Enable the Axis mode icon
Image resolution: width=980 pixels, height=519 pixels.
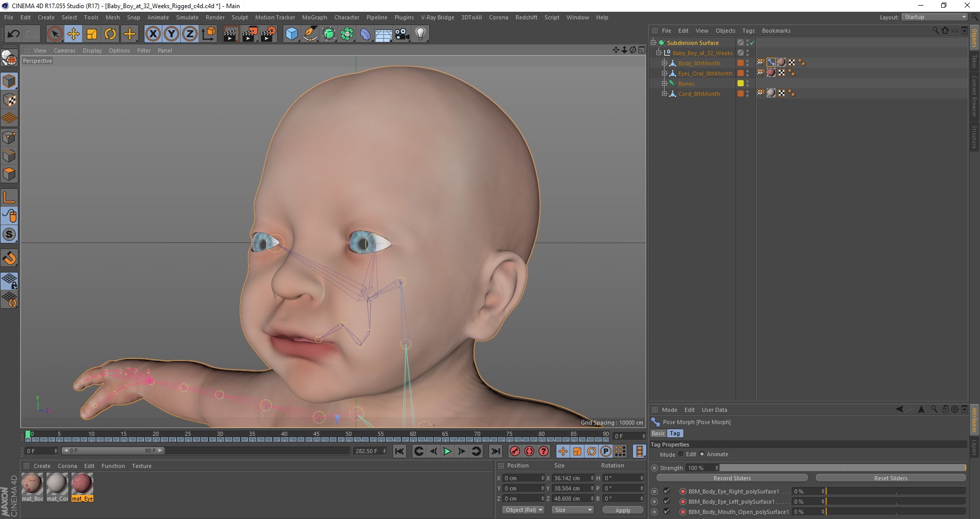pos(9,197)
